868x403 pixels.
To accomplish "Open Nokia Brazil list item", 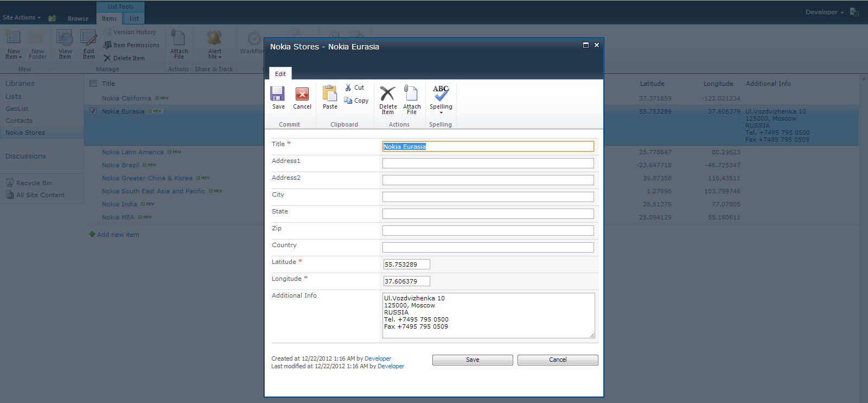I will coord(120,165).
